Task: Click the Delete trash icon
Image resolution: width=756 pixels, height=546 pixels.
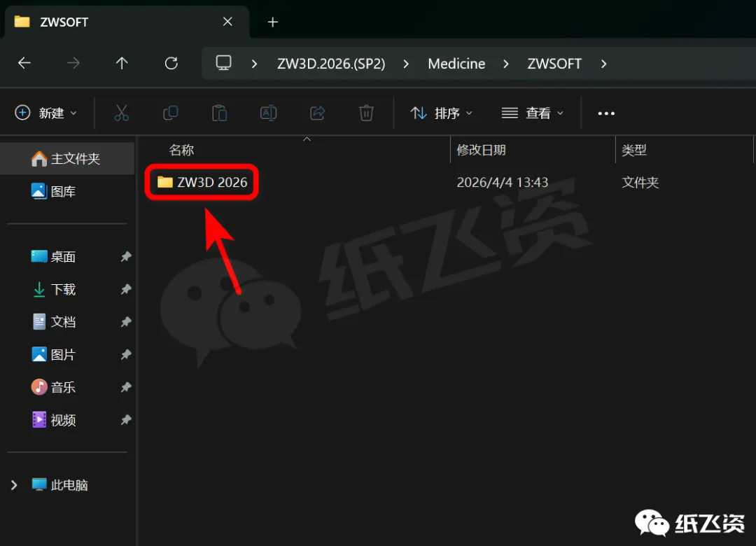Action: pos(366,113)
